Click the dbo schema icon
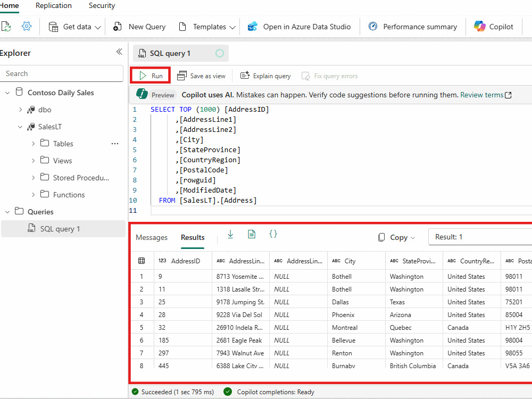This screenshot has height=399, width=532. coord(31,109)
